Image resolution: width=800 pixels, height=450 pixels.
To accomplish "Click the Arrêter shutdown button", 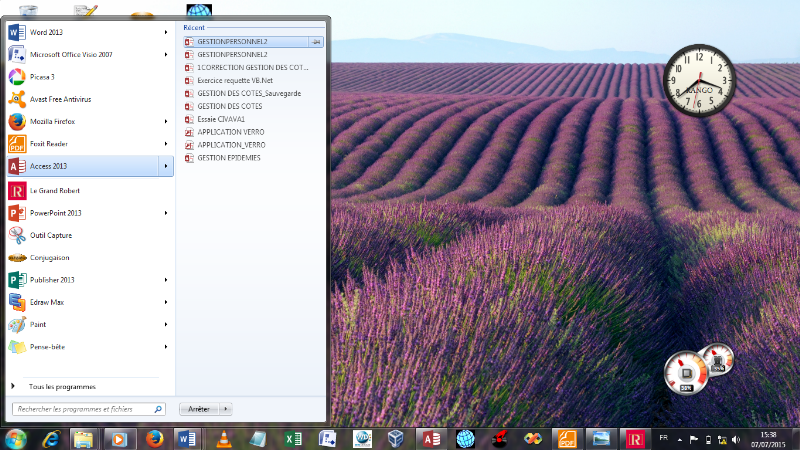I will [x=198, y=409].
